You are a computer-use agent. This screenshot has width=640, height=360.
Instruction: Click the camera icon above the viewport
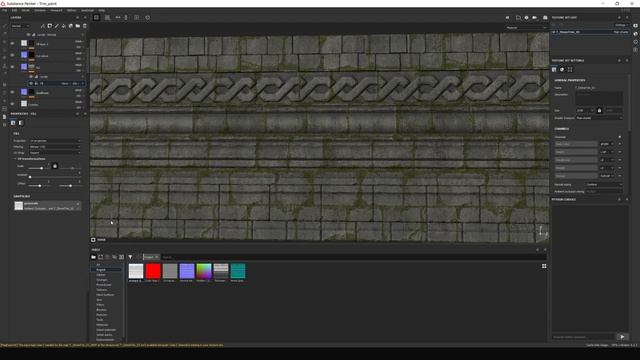pyautogui.click(x=534, y=18)
